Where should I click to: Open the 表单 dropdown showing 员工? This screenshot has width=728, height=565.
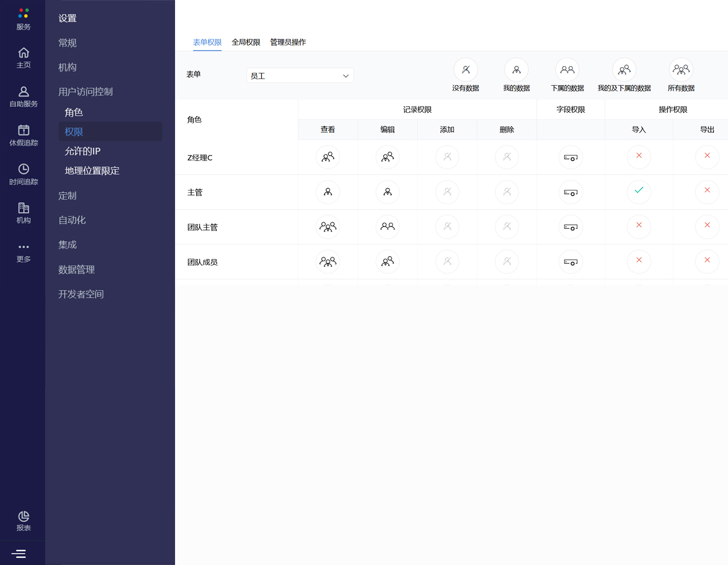(x=300, y=76)
